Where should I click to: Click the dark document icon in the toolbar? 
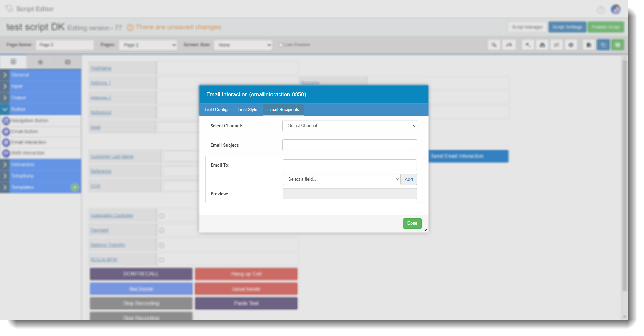589,45
